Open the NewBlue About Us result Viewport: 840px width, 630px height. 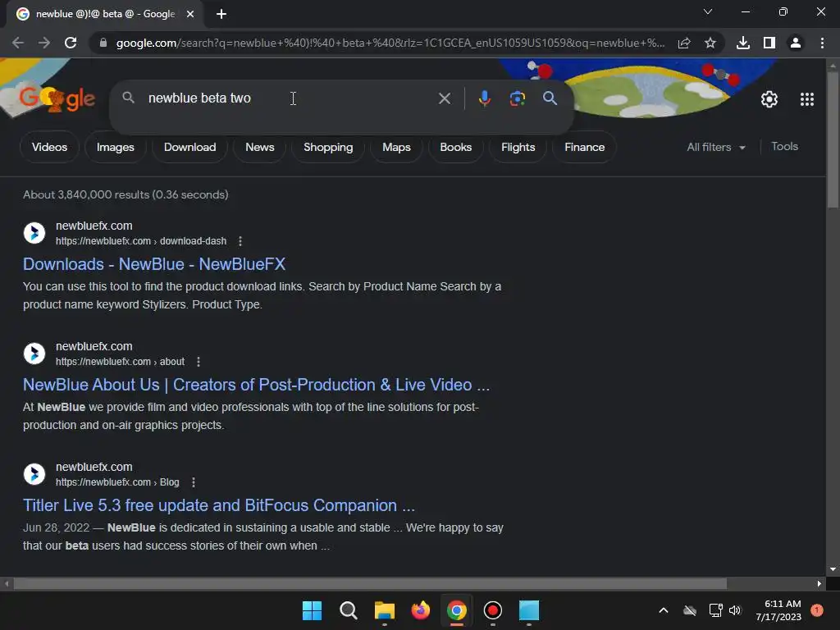(256, 385)
